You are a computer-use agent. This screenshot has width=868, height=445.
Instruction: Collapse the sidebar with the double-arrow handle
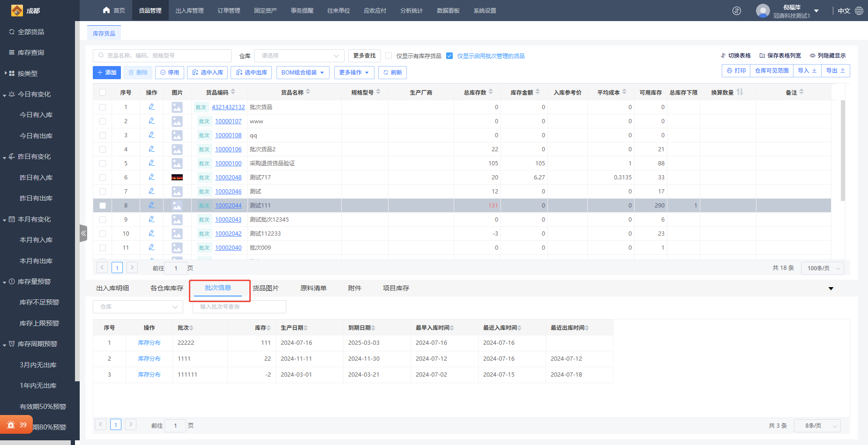(x=83, y=233)
